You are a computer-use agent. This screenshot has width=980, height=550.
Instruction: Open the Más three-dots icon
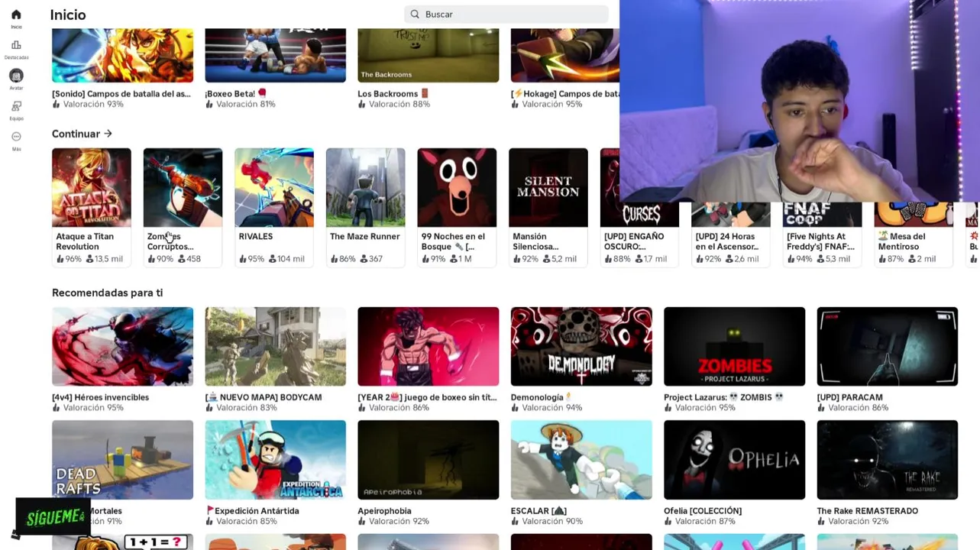[16, 137]
